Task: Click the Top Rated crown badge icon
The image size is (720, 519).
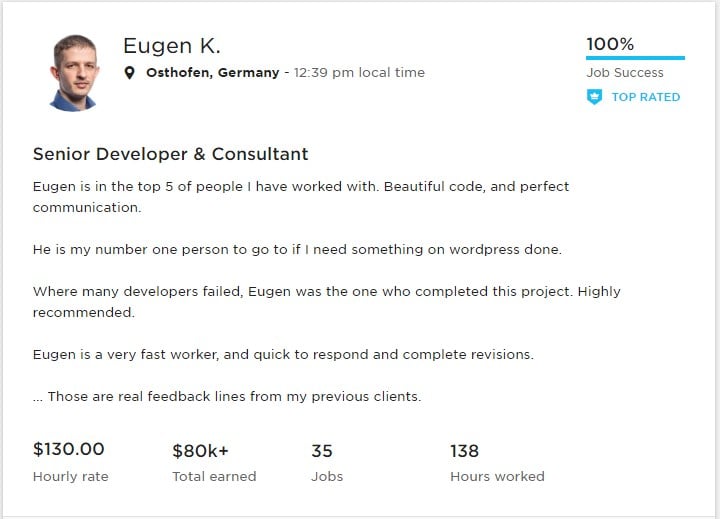Action: point(594,97)
